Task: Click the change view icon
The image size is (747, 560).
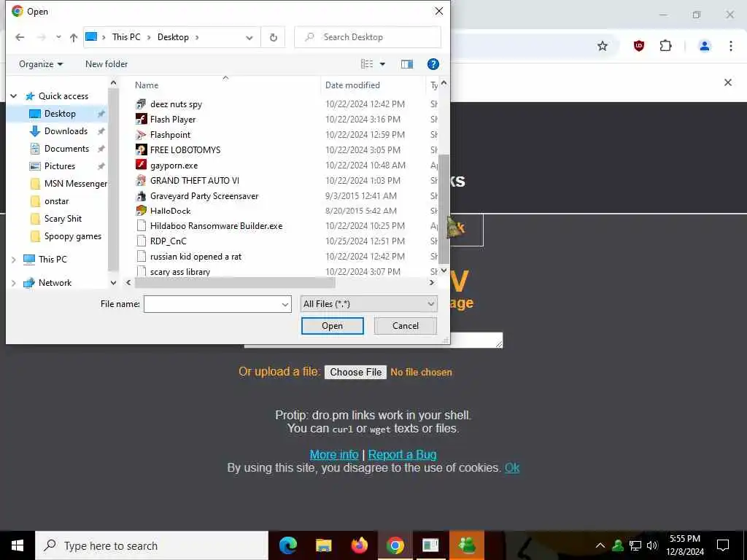Action: [367, 64]
